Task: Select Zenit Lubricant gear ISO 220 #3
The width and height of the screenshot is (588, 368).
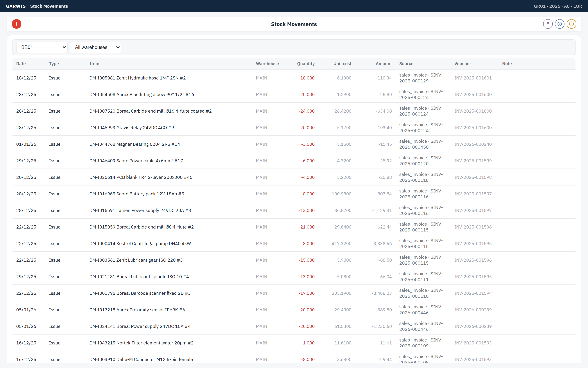Action: pos(136,260)
